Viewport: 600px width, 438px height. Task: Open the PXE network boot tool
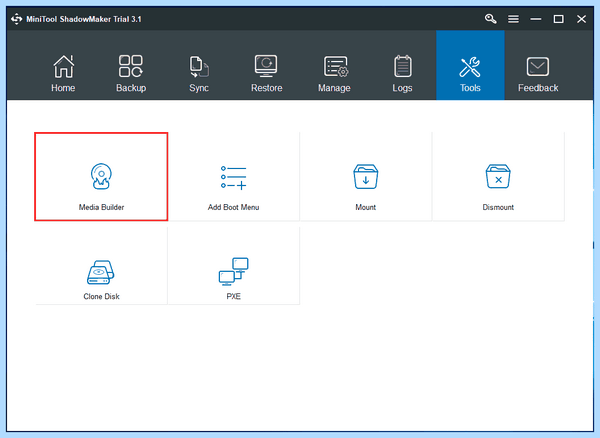tap(233, 266)
